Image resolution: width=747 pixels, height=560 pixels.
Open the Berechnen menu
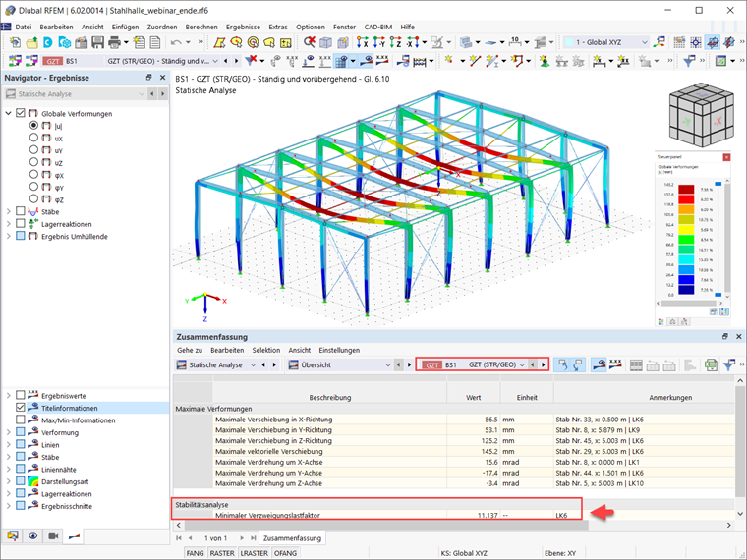[x=201, y=28]
